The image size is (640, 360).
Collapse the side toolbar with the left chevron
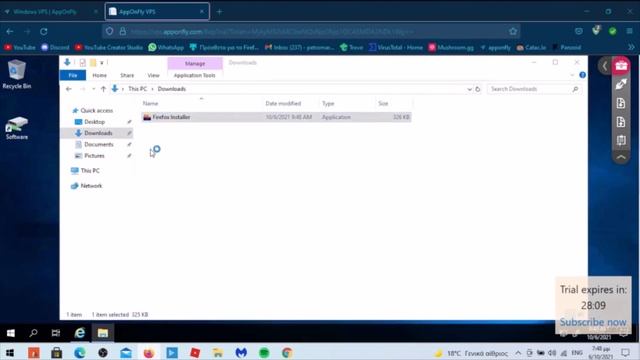605,66
